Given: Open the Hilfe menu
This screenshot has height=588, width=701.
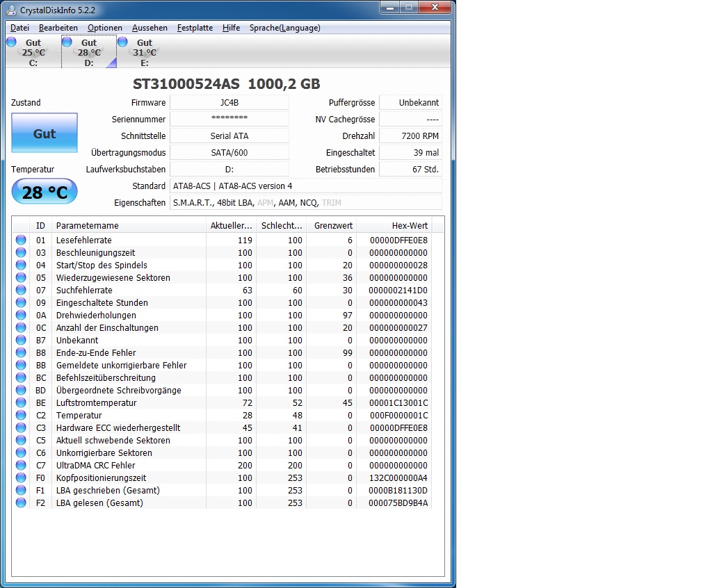Looking at the screenshot, I should pos(231,28).
